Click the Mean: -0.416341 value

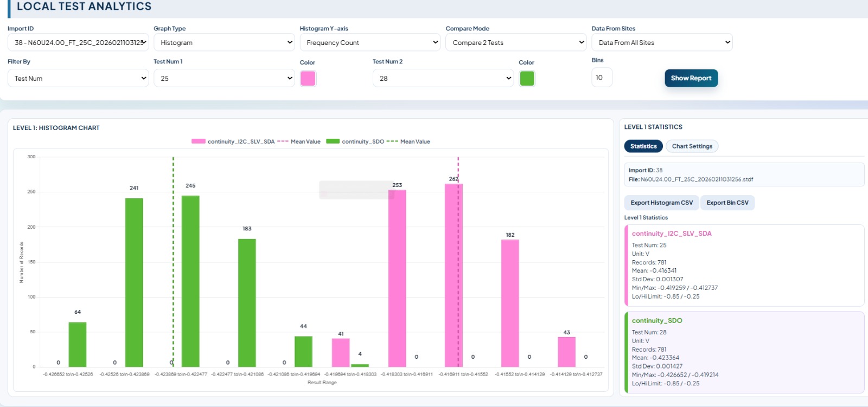coord(654,270)
